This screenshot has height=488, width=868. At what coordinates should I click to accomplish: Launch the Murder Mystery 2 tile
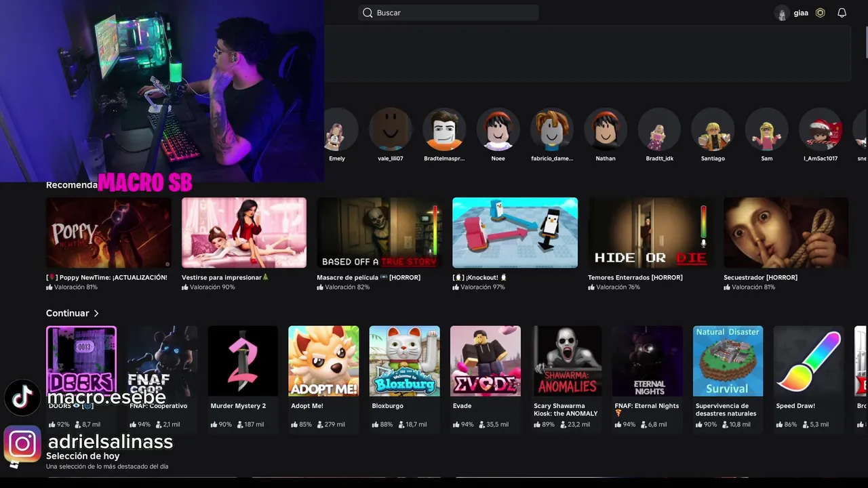[x=243, y=361]
